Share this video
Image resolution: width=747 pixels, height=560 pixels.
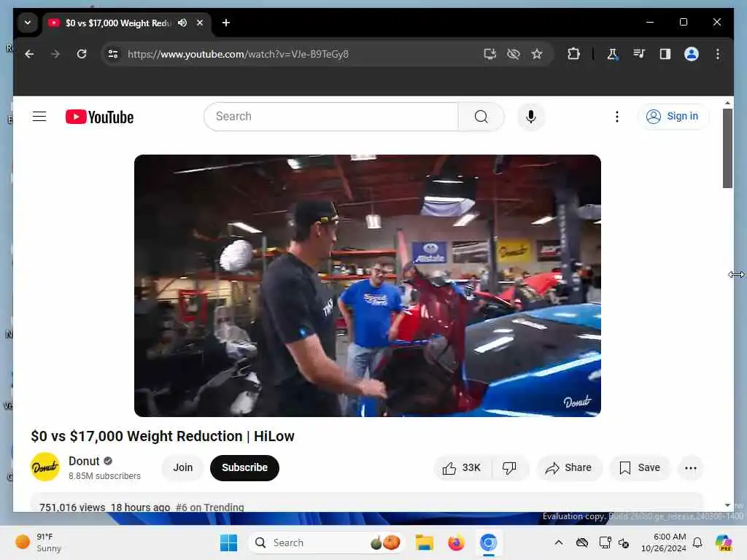pos(569,468)
